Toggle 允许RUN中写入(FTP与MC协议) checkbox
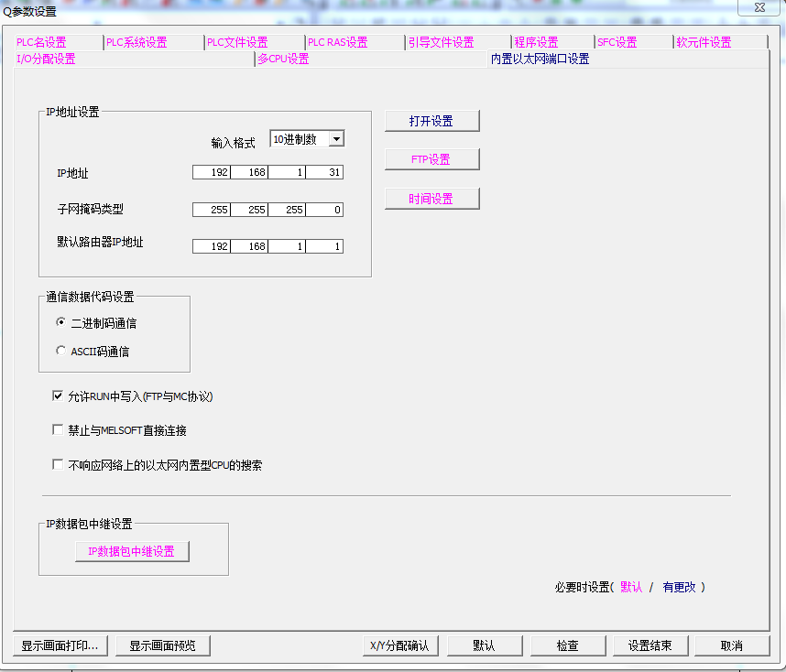Image resolution: width=786 pixels, height=672 pixels. 59,396
